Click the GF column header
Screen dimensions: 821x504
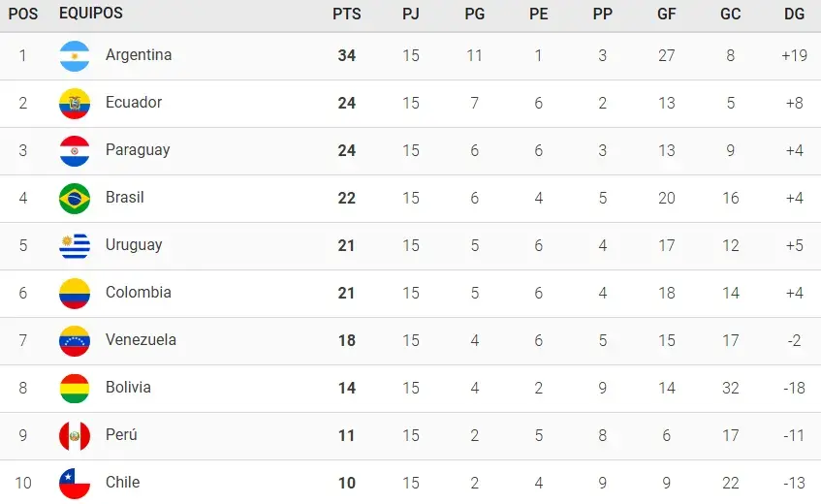point(667,14)
